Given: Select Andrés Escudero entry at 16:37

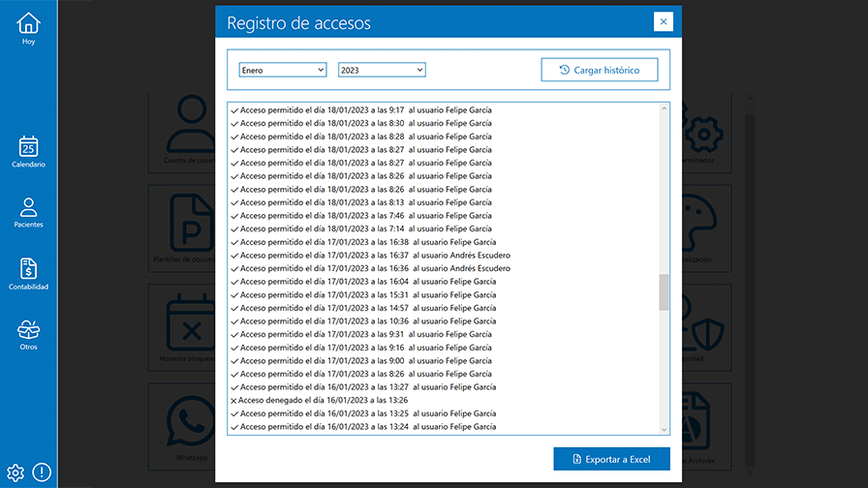Looking at the screenshot, I should 370,255.
